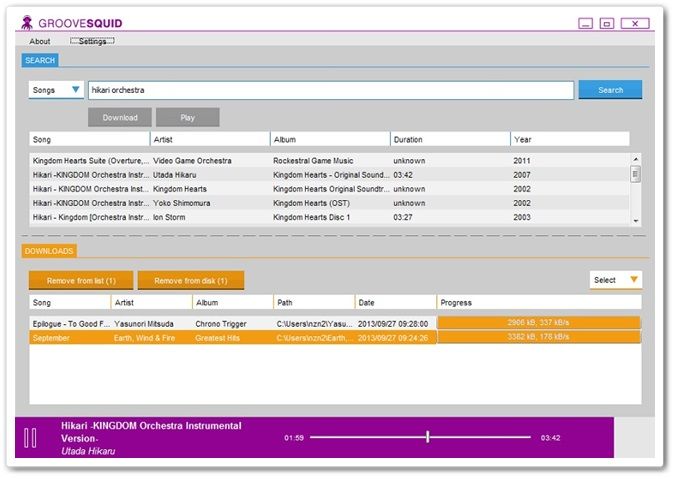Select the SEARCH tab
Viewport: 676px width, 479px height.
coord(40,60)
